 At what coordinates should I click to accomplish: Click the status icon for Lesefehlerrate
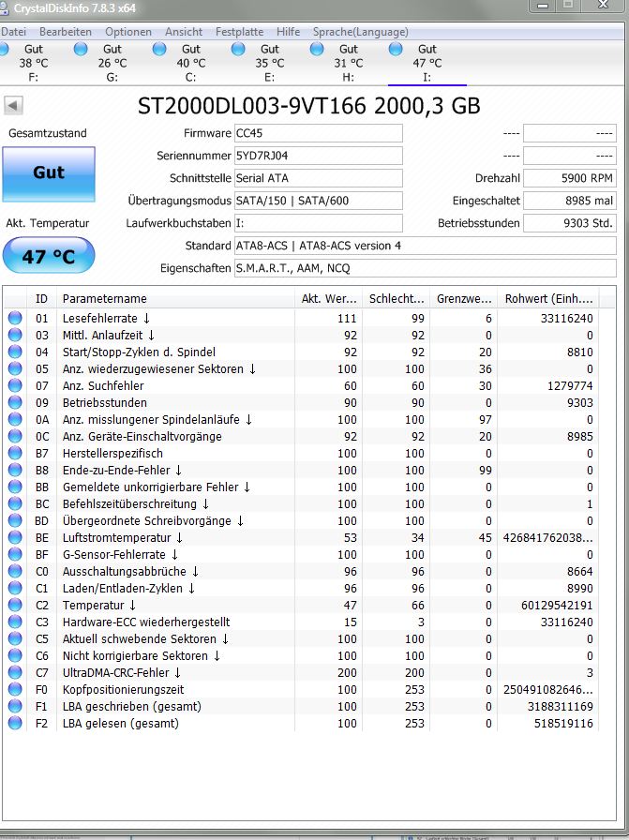point(15,318)
